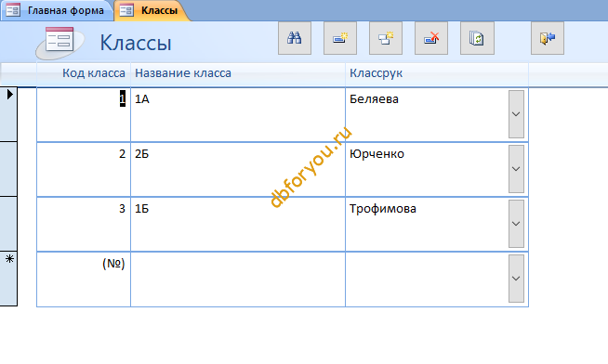
Task: Select record selector of row 1А
Action: pyautogui.click(x=8, y=114)
